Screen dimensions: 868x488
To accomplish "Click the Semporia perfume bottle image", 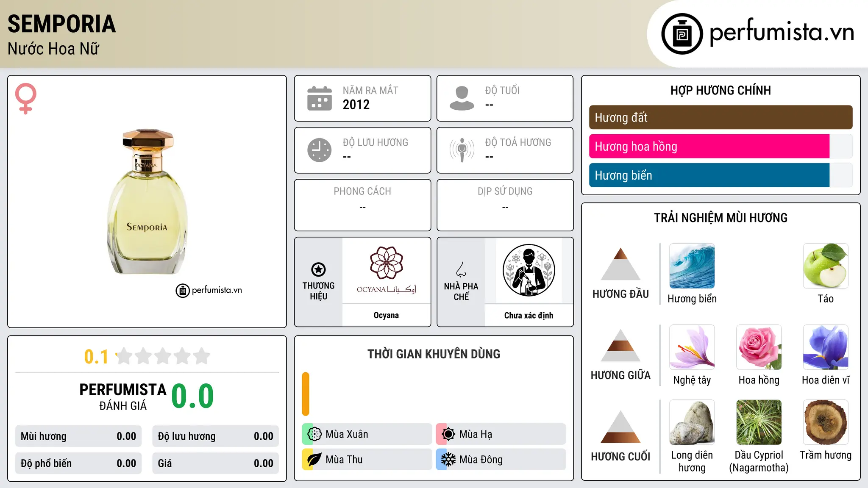I will click(147, 202).
